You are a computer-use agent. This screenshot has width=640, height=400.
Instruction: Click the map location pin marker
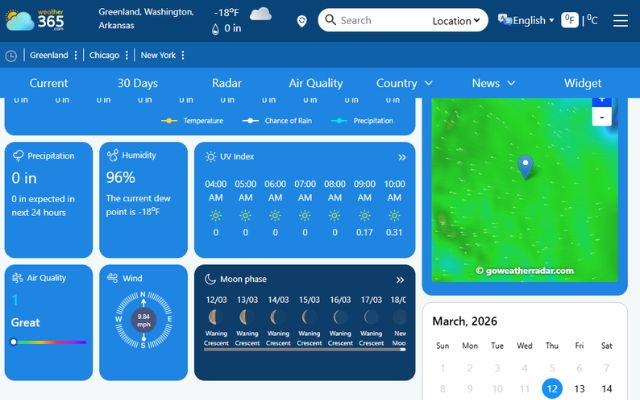[x=525, y=167]
